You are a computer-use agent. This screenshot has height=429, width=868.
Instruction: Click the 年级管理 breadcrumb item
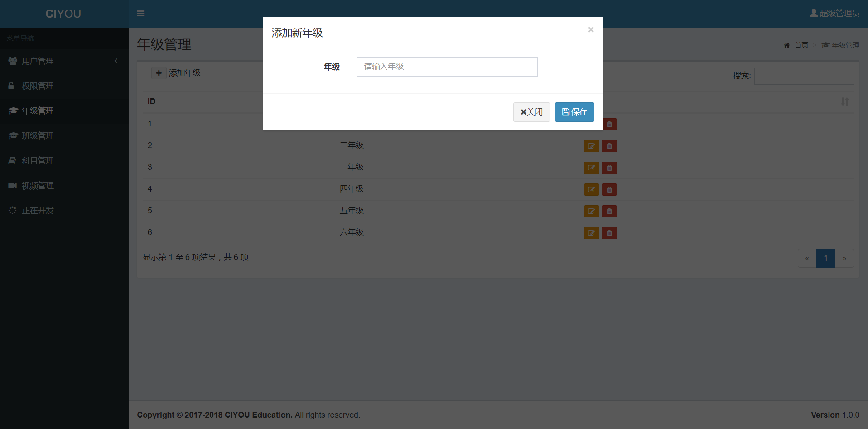pos(841,45)
